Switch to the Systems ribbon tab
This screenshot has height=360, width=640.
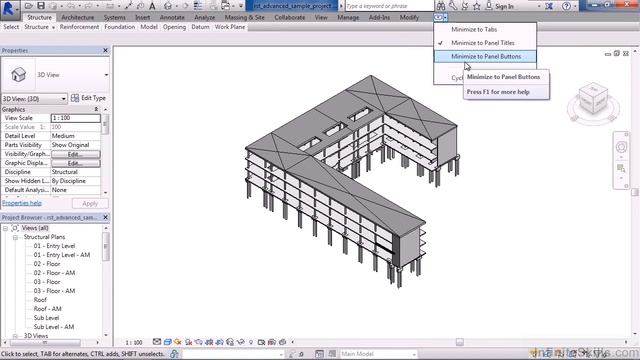(114, 18)
